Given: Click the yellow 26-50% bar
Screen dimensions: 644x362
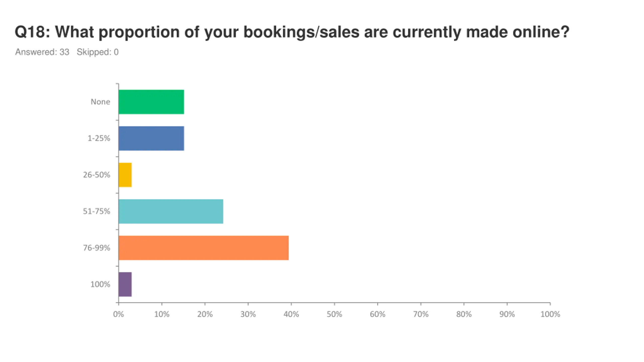Looking at the screenshot, I should click(125, 175).
